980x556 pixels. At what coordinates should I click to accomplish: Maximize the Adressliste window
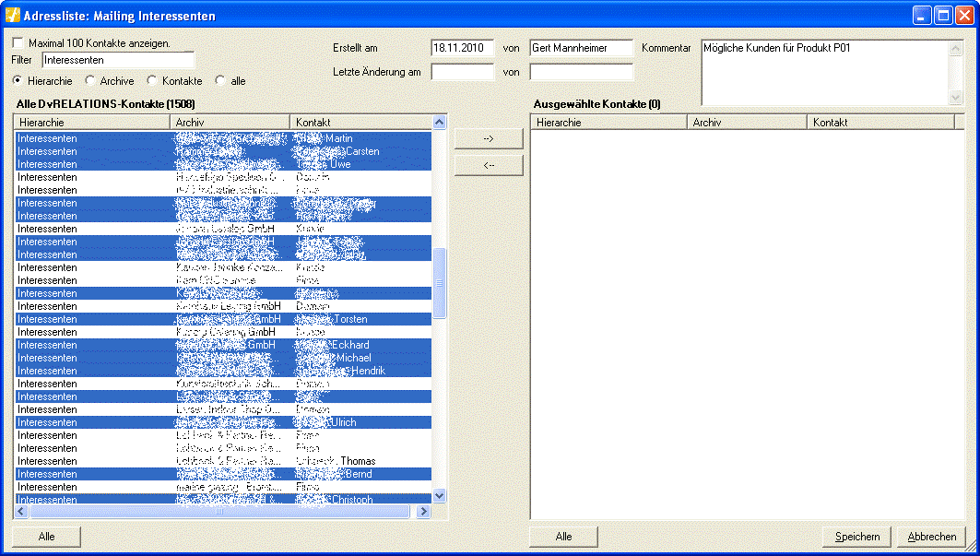coord(943,16)
